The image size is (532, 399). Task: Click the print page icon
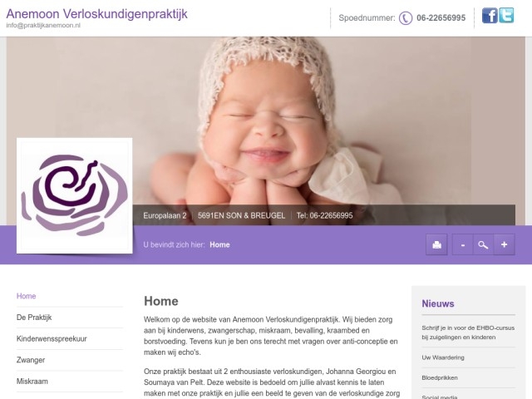(x=436, y=244)
